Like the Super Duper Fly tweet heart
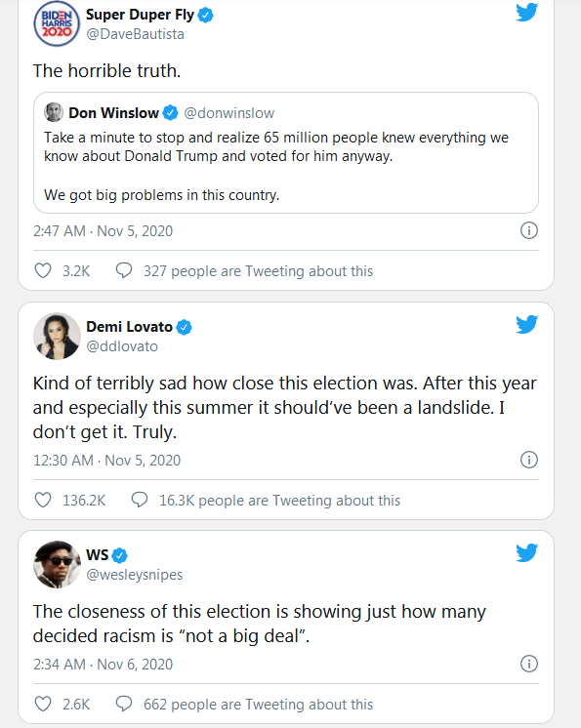 point(43,270)
